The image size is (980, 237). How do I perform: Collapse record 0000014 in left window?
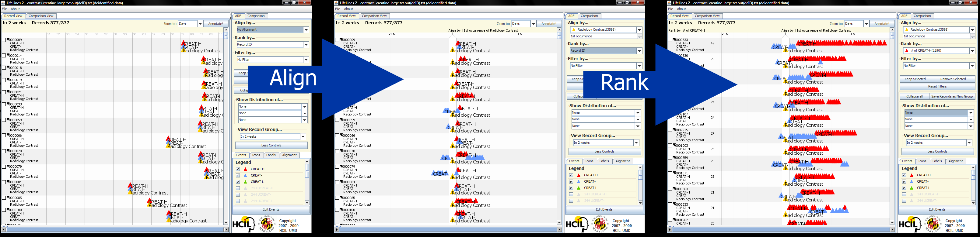click(x=7, y=55)
